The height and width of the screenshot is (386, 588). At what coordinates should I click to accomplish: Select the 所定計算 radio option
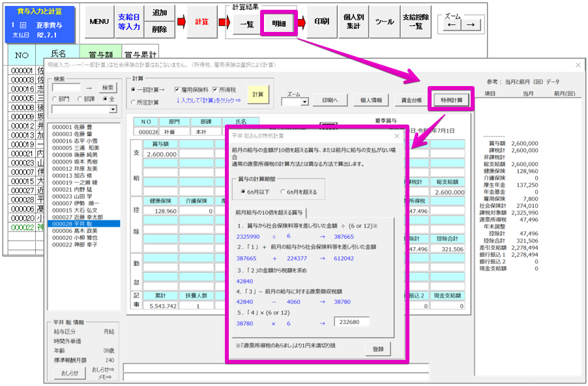coord(145,102)
